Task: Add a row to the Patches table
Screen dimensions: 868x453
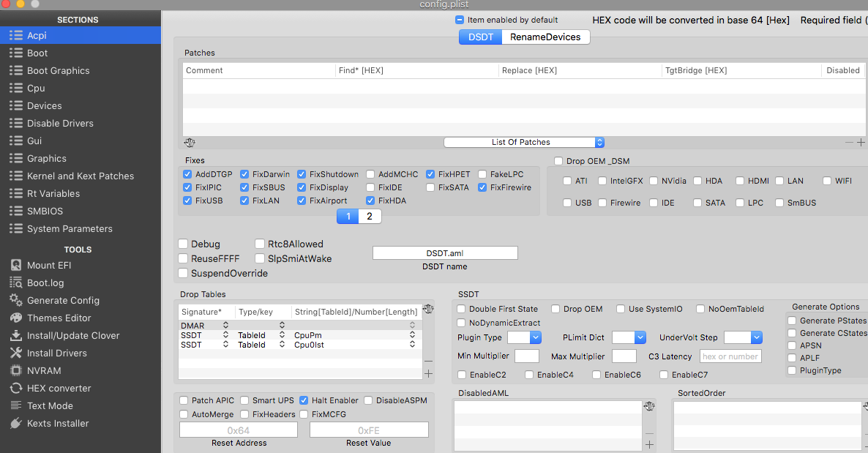Action: (861, 142)
